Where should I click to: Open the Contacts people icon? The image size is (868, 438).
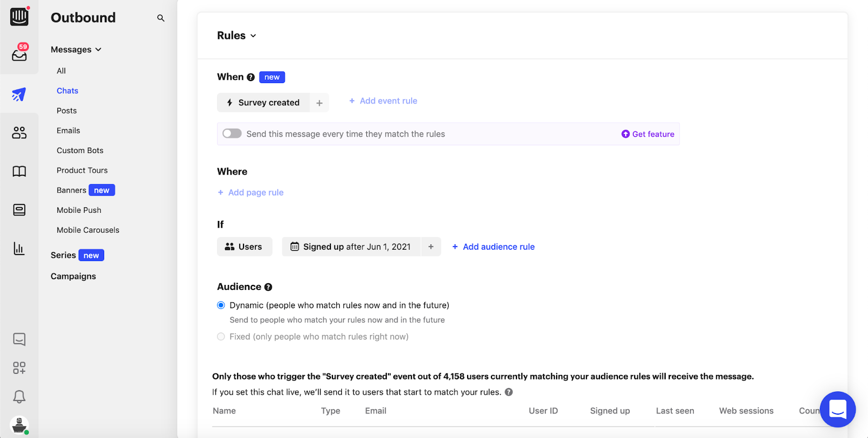(19, 132)
